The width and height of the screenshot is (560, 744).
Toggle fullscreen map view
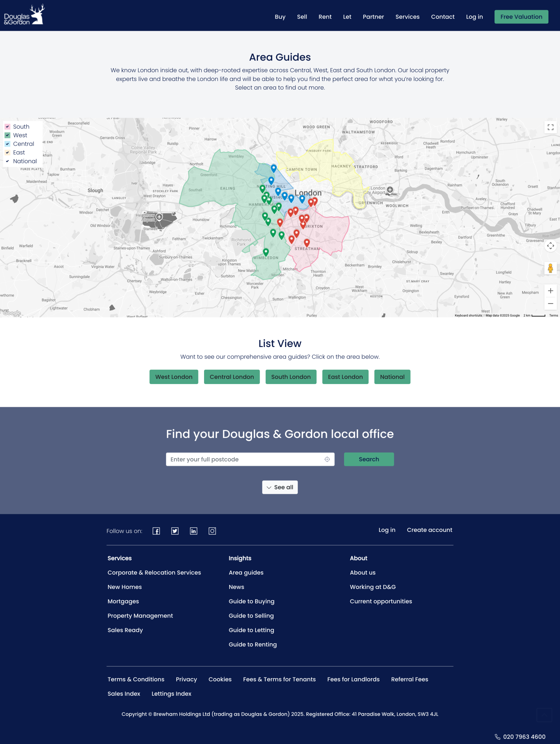pyautogui.click(x=550, y=127)
